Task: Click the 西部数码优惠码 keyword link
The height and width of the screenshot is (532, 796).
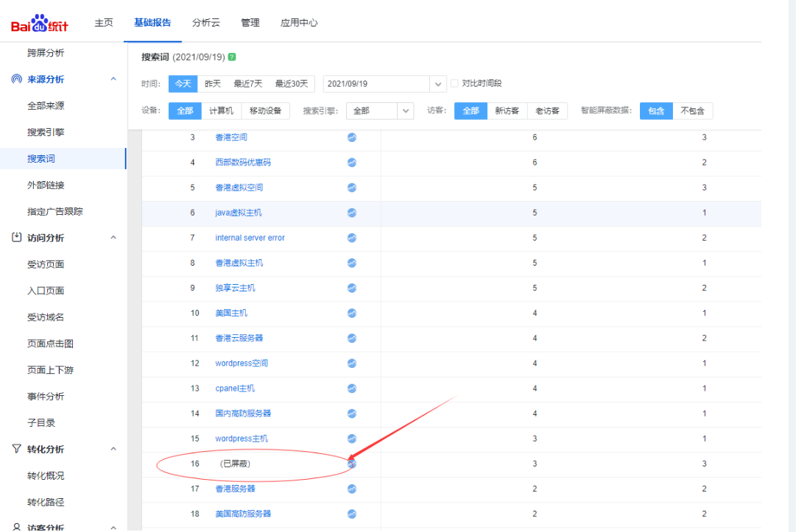Action: 238,163
